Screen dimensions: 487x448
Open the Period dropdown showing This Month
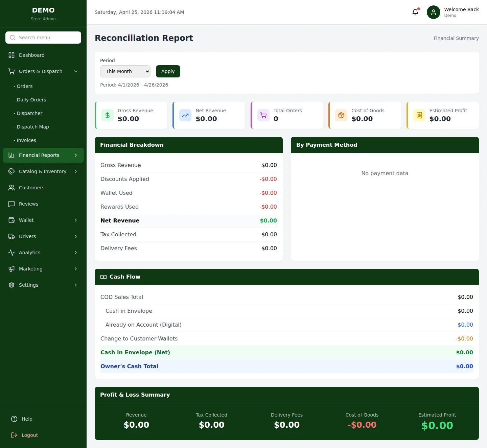point(125,71)
